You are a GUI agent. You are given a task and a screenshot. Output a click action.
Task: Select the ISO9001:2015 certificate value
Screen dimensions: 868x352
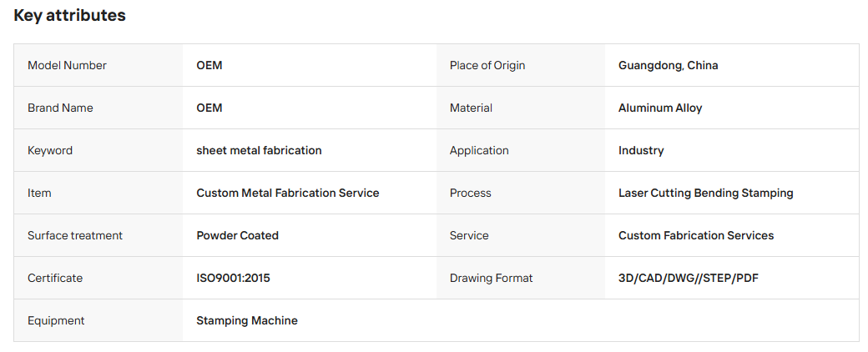coord(233,279)
